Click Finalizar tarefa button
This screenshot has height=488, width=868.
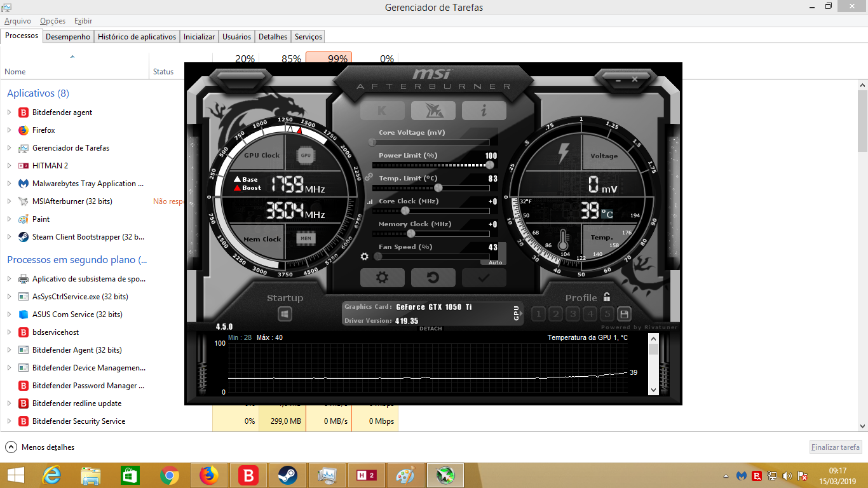[836, 447]
